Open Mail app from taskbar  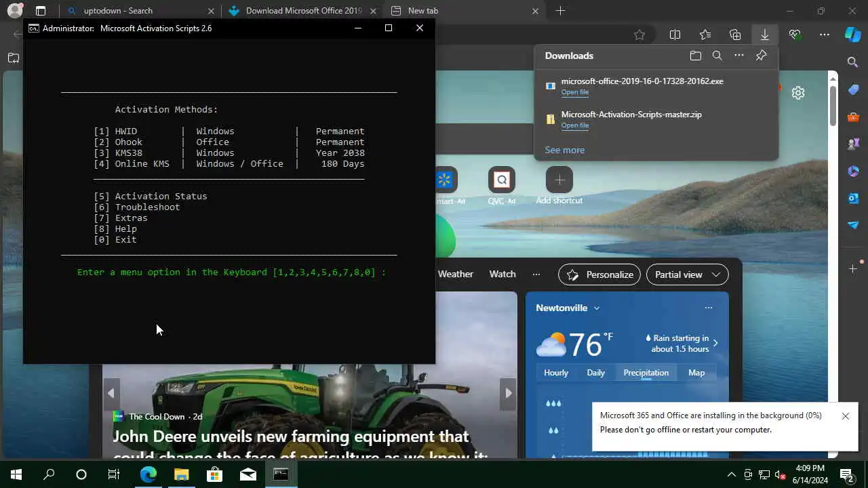coord(248,474)
